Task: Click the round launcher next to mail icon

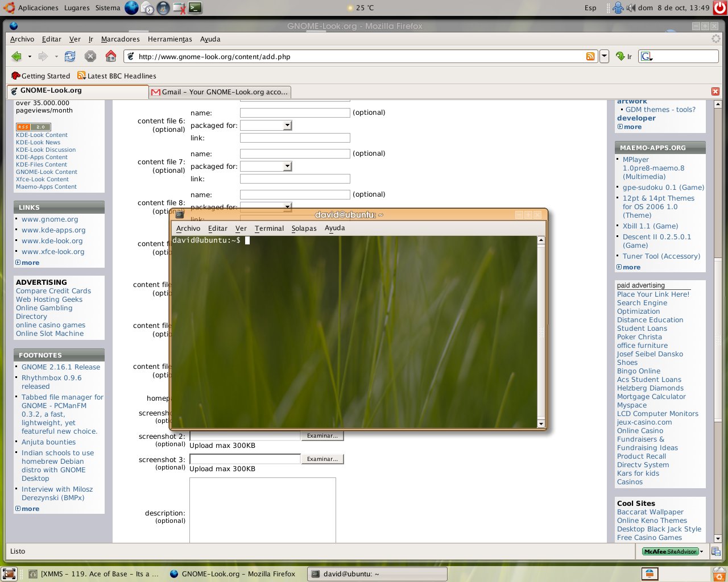Action: pos(163,8)
